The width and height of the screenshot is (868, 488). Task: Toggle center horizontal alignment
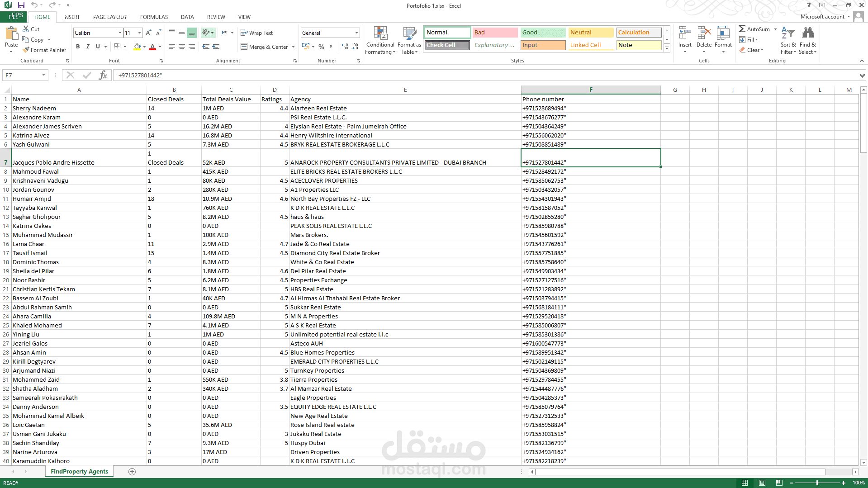pyautogui.click(x=182, y=47)
